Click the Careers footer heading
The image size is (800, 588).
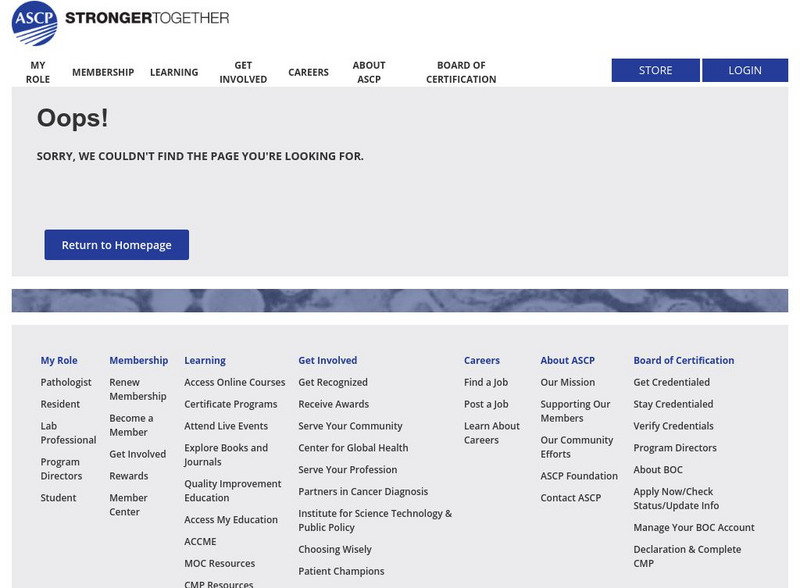[482, 360]
